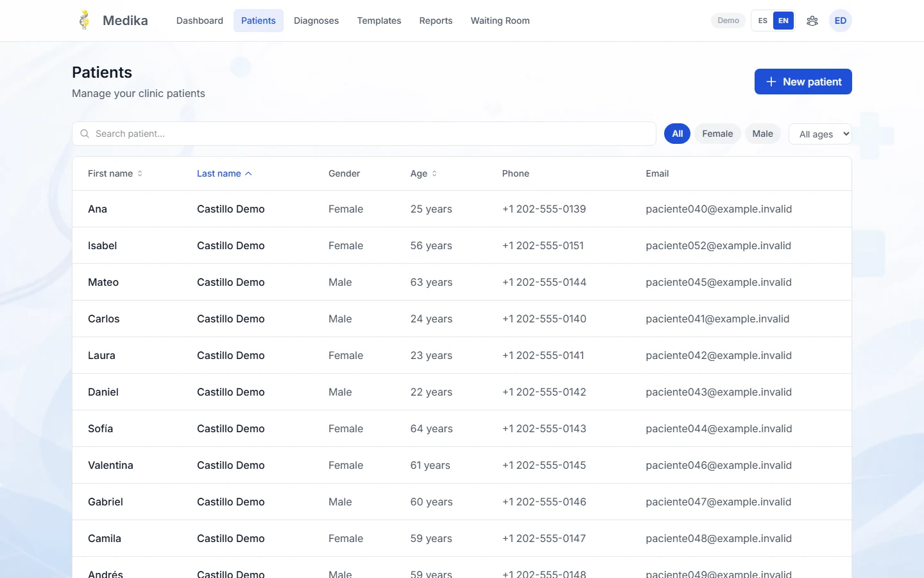Click the Age column sort arrows
This screenshot has height=578, width=924.
[x=434, y=173]
